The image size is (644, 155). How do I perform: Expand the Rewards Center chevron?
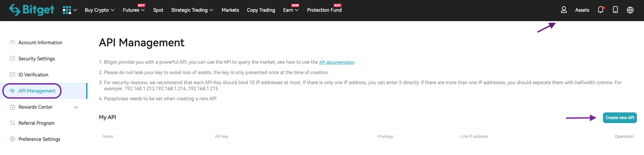click(x=76, y=107)
